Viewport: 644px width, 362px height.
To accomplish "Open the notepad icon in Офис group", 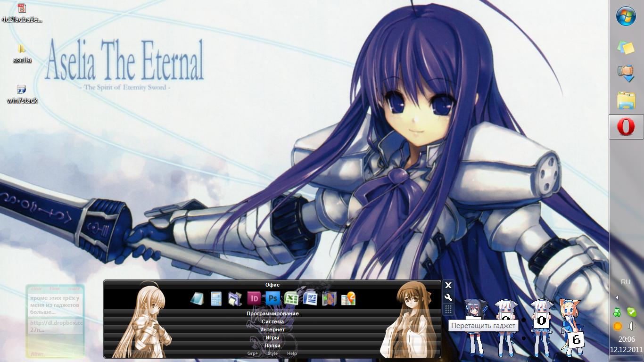I will pos(197,298).
